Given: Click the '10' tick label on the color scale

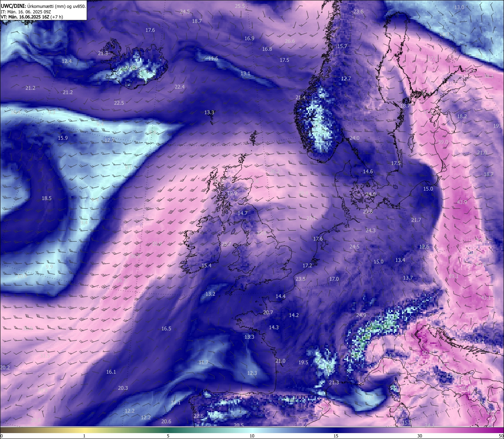Looking at the screenshot, I should (252, 436).
